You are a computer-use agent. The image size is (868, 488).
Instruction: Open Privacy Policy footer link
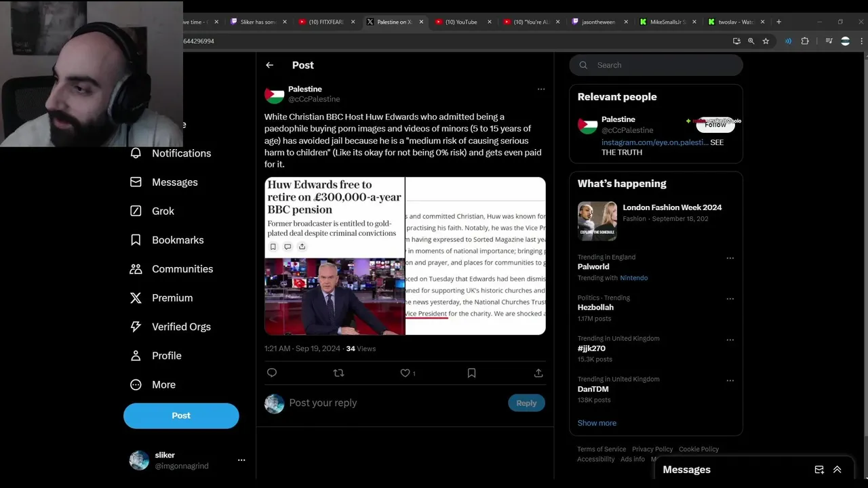tap(652, 449)
